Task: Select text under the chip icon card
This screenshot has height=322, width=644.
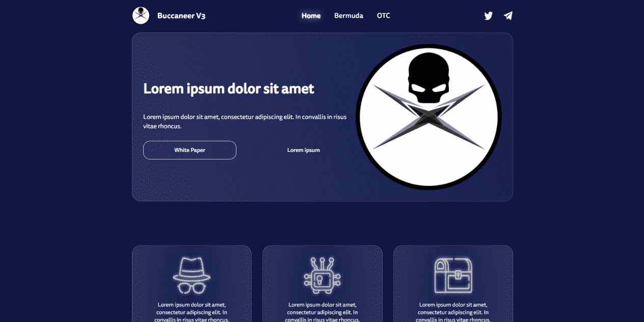Action: (x=323, y=312)
